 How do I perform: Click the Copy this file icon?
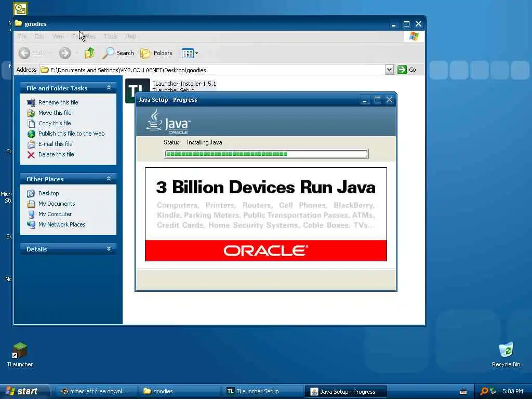tap(31, 124)
